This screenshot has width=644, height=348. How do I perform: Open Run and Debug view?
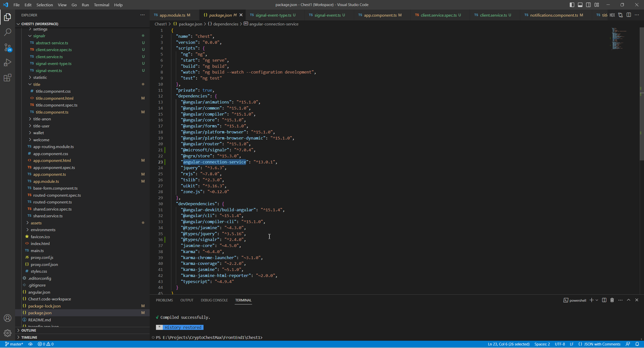[x=8, y=62]
